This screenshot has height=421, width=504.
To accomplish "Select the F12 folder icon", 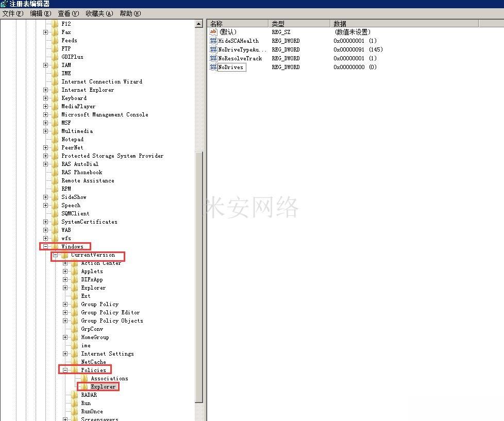I will (55, 24).
